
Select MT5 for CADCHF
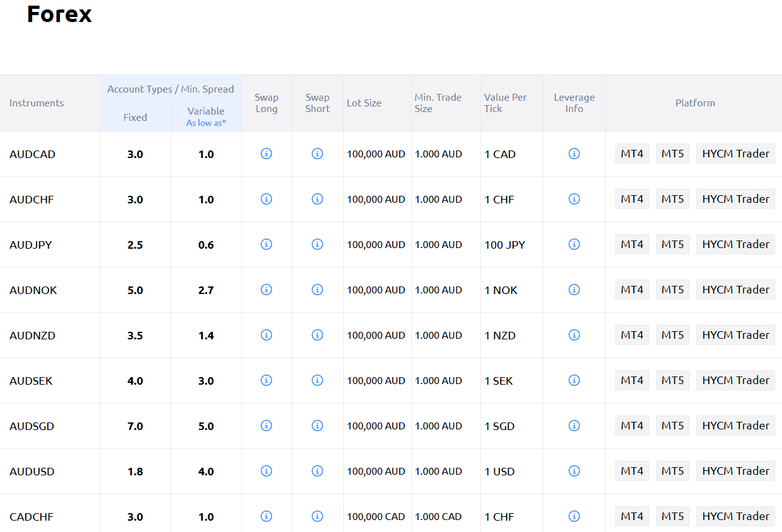pos(672,516)
